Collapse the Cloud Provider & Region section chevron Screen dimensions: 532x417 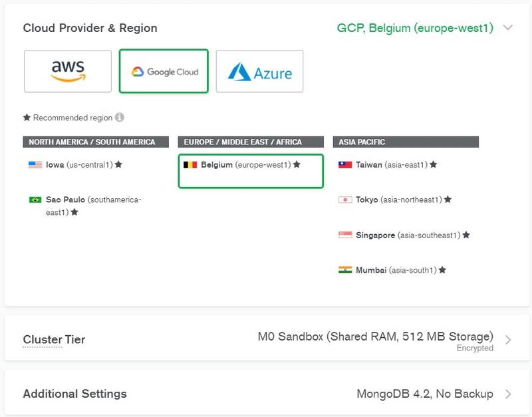coord(508,27)
